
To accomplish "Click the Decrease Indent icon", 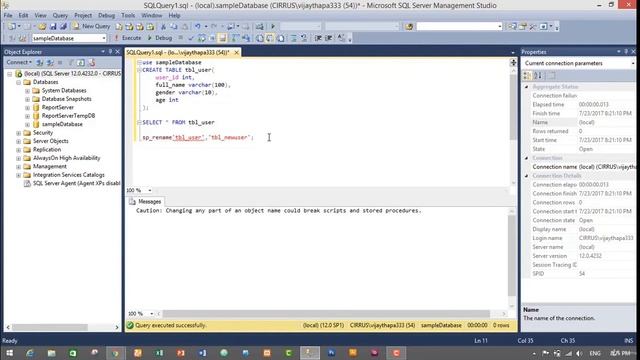I will 318,38.
